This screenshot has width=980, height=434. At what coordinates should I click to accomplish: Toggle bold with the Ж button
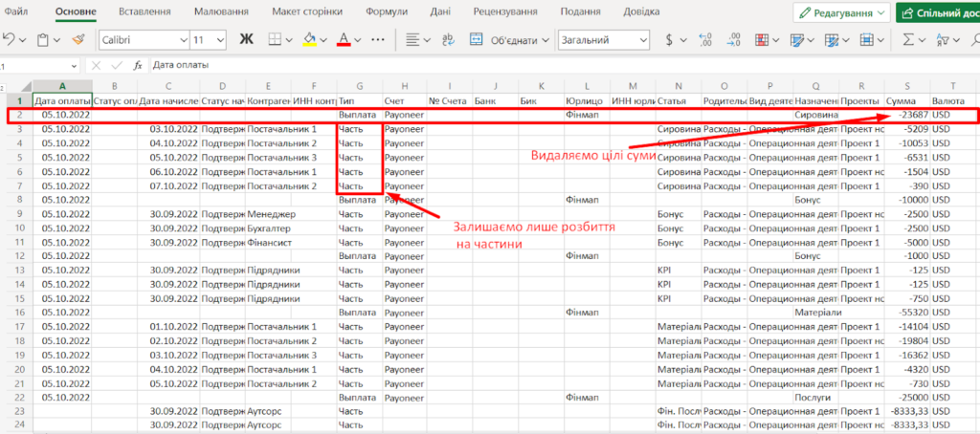(x=246, y=40)
